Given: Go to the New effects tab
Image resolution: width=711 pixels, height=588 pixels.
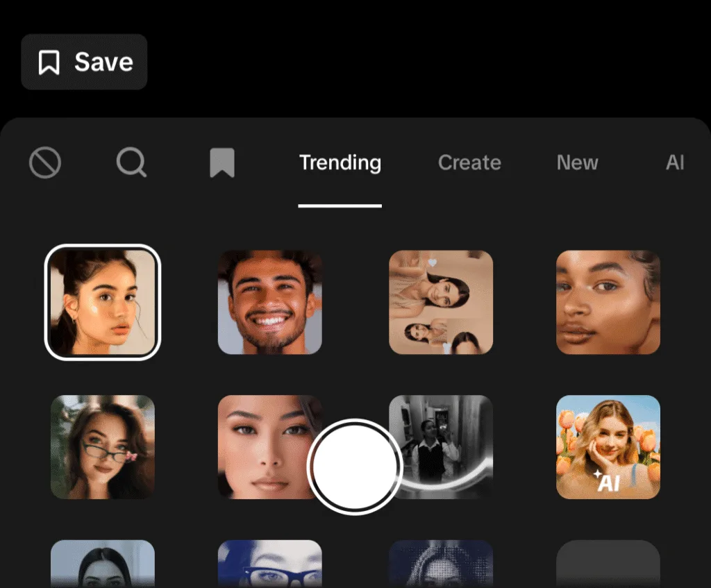Looking at the screenshot, I should click(x=577, y=163).
